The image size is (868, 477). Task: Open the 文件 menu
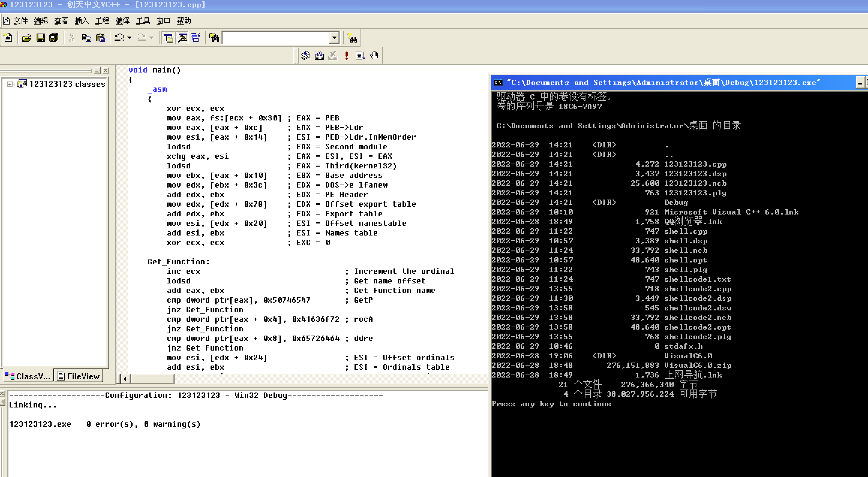coord(21,21)
